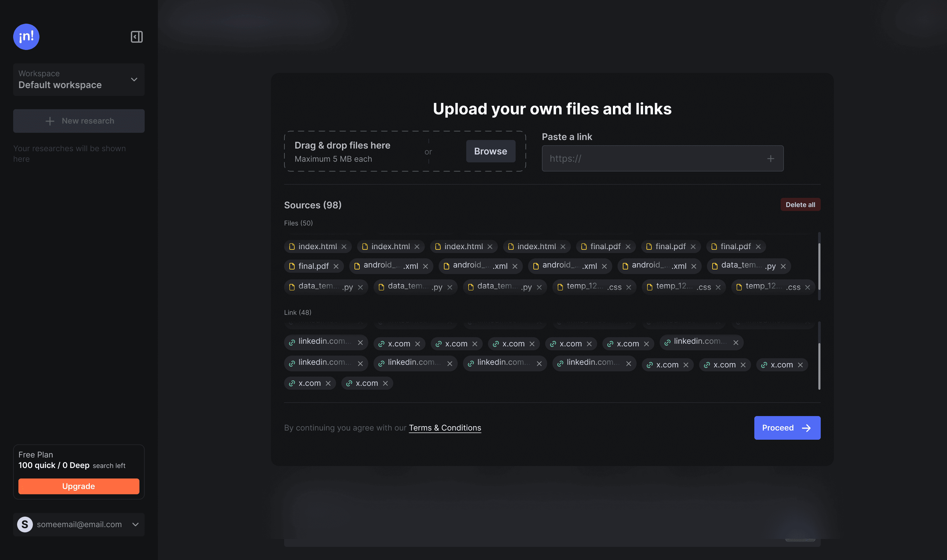Viewport: 947px width, 560px height.
Task: Click the S avatar icon
Action: click(25, 525)
